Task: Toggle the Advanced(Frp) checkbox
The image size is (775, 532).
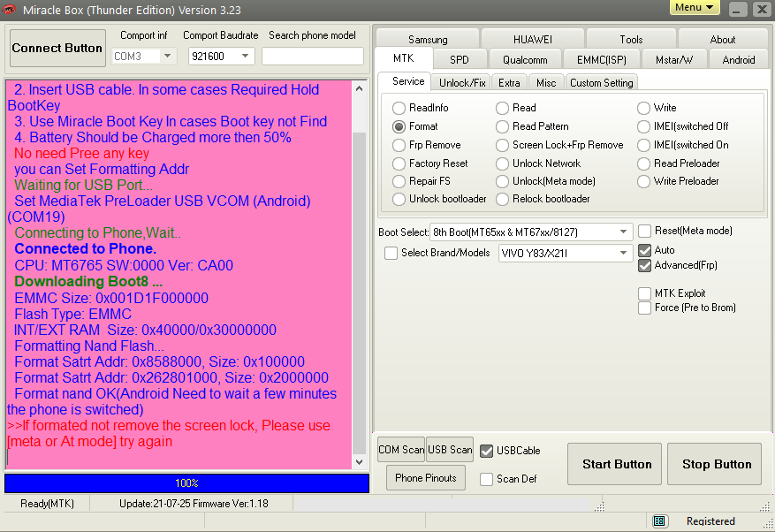Action: [644, 265]
